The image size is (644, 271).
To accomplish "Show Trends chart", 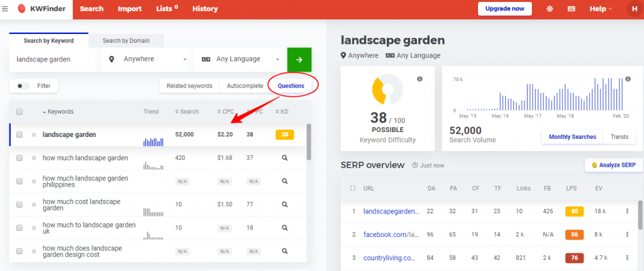I will click(x=619, y=136).
